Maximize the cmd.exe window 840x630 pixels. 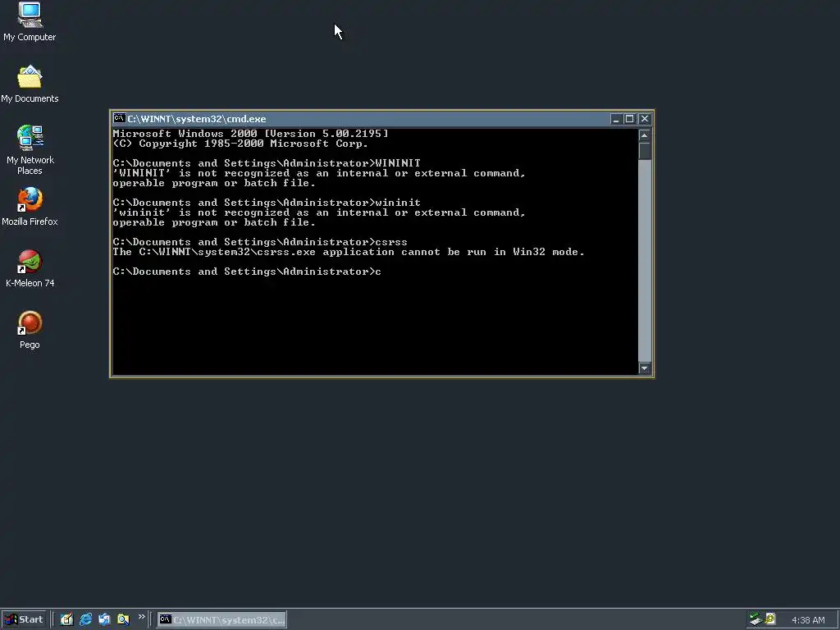point(629,119)
